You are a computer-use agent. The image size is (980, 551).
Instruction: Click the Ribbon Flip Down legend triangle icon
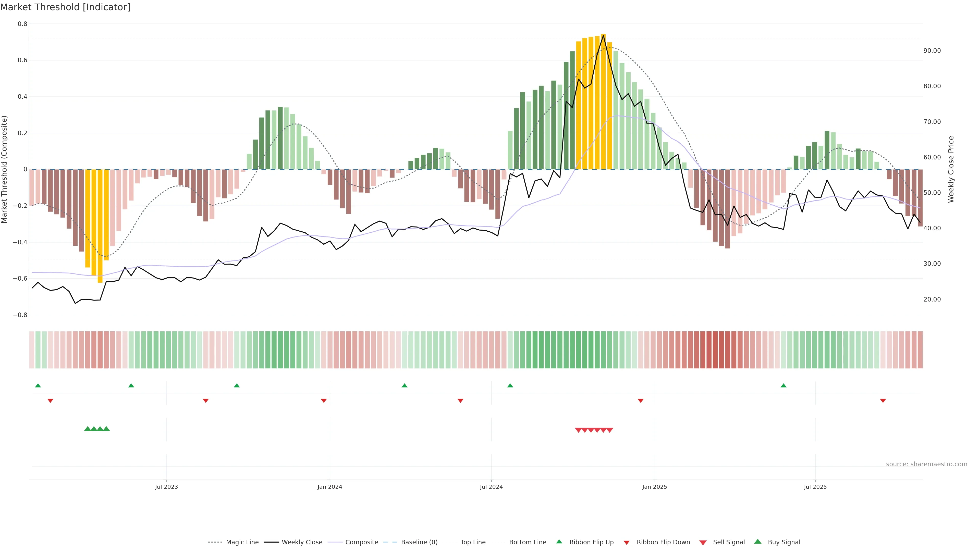pyautogui.click(x=627, y=543)
